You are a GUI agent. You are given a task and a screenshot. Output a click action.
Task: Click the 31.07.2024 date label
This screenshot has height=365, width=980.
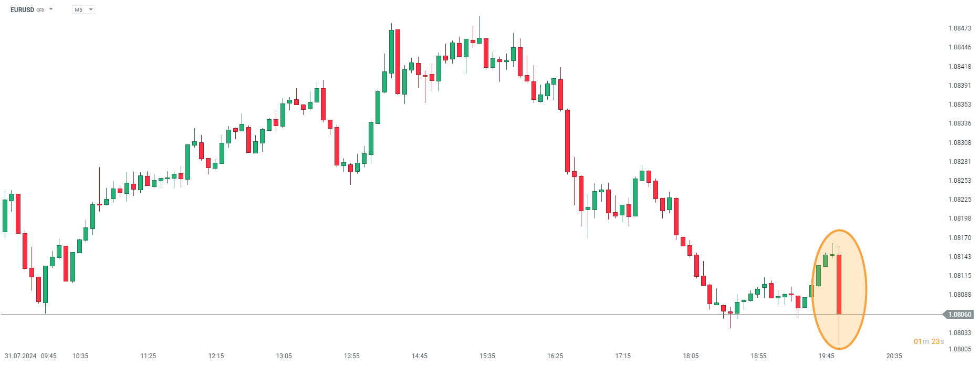(x=20, y=356)
